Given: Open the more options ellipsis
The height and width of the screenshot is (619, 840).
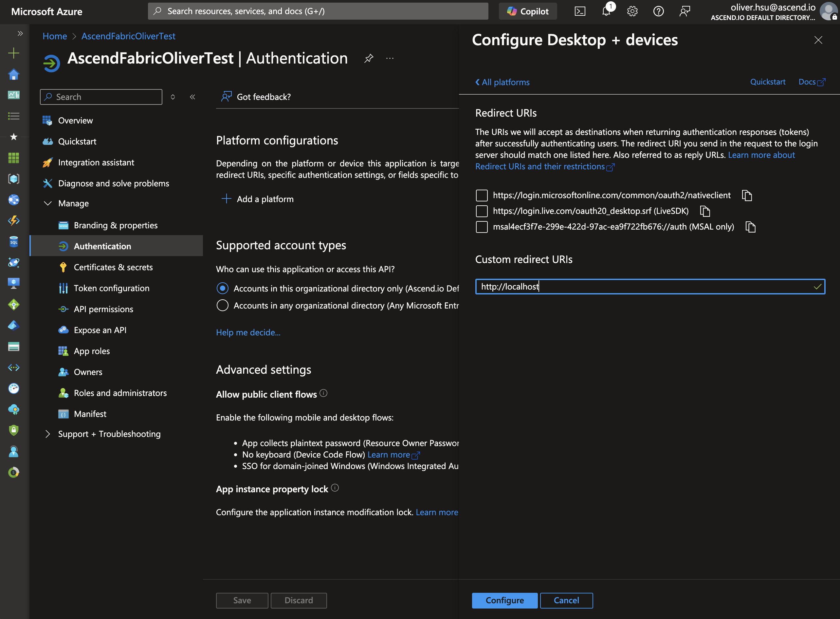Looking at the screenshot, I should click(x=390, y=58).
